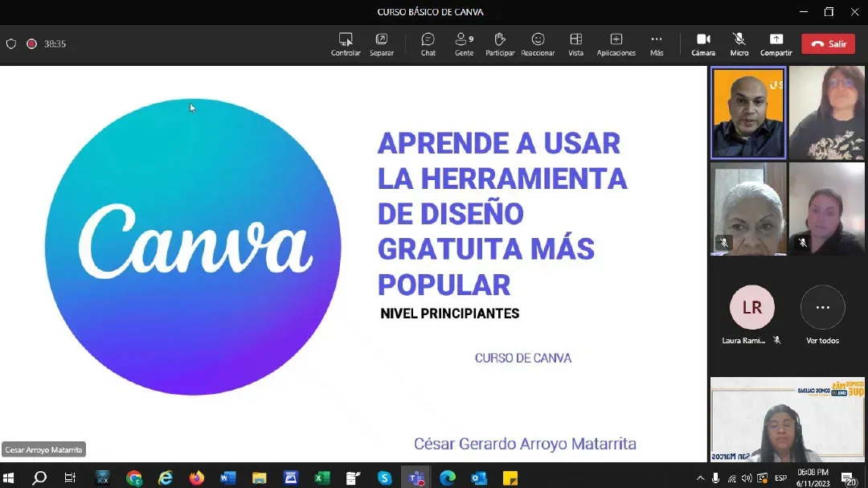Raise hand with the Participar button
Screen dimensions: 868x488
(x=500, y=43)
